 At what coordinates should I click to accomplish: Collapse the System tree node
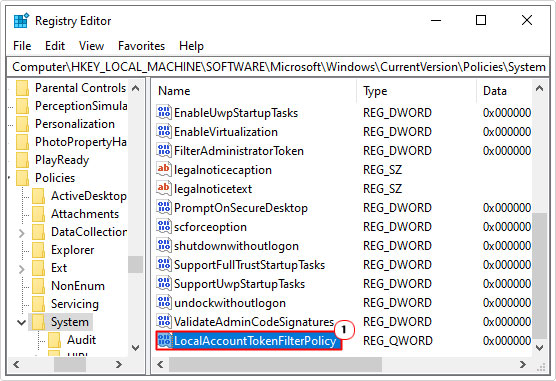(x=22, y=322)
